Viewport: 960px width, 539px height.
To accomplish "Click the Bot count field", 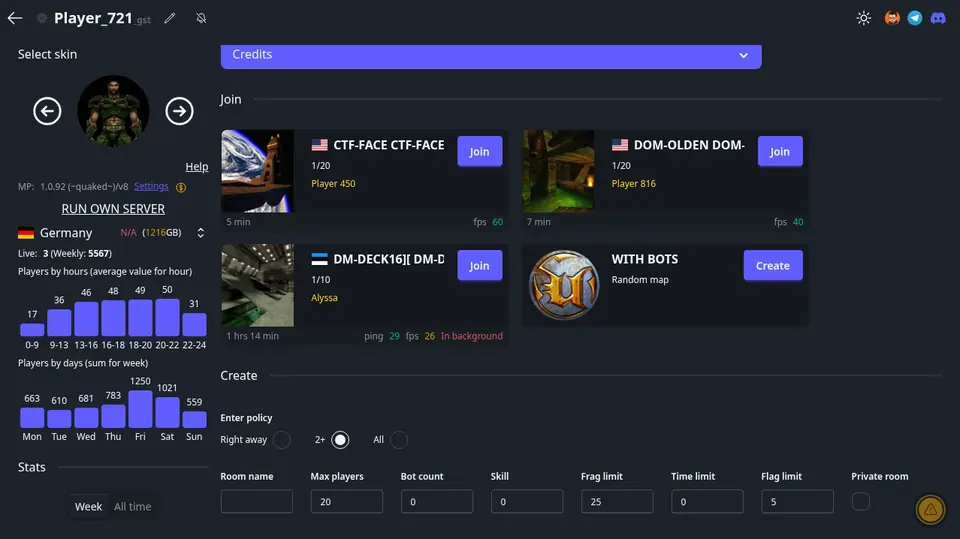I will [437, 502].
